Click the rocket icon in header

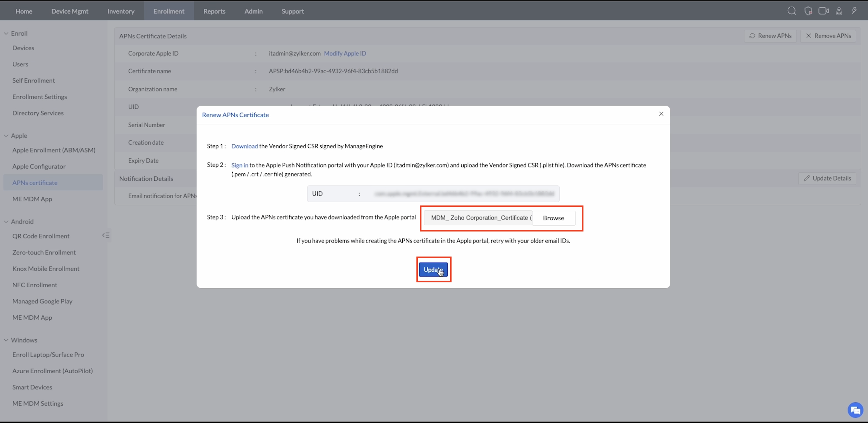tap(839, 11)
